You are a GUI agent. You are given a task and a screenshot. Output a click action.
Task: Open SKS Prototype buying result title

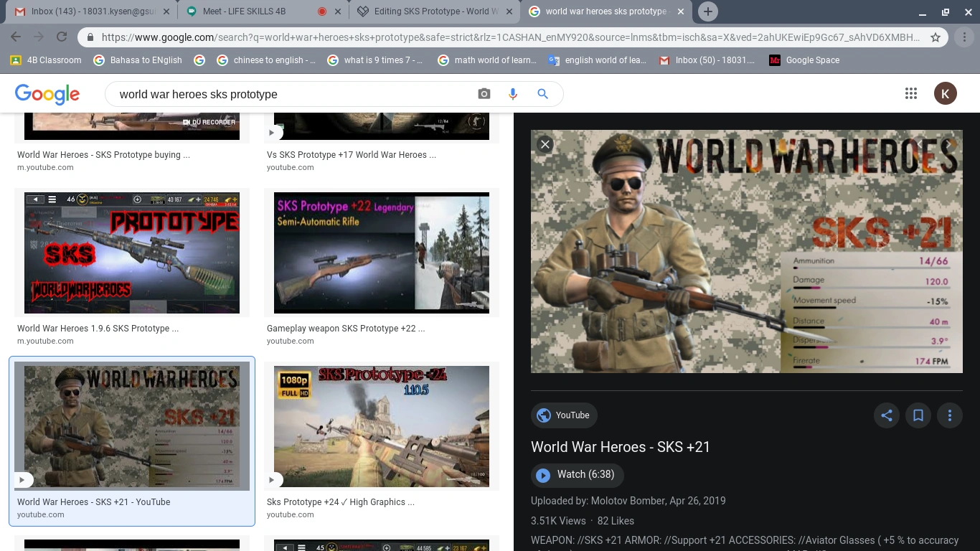pyautogui.click(x=103, y=155)
